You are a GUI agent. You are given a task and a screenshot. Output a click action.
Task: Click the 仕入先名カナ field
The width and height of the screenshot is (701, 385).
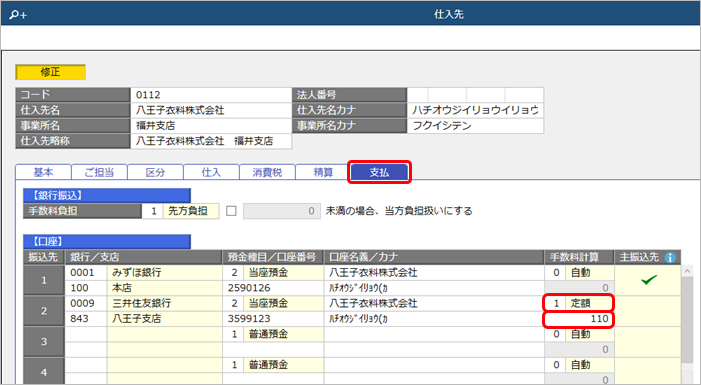pyautogui.click(x=475, y=110)
